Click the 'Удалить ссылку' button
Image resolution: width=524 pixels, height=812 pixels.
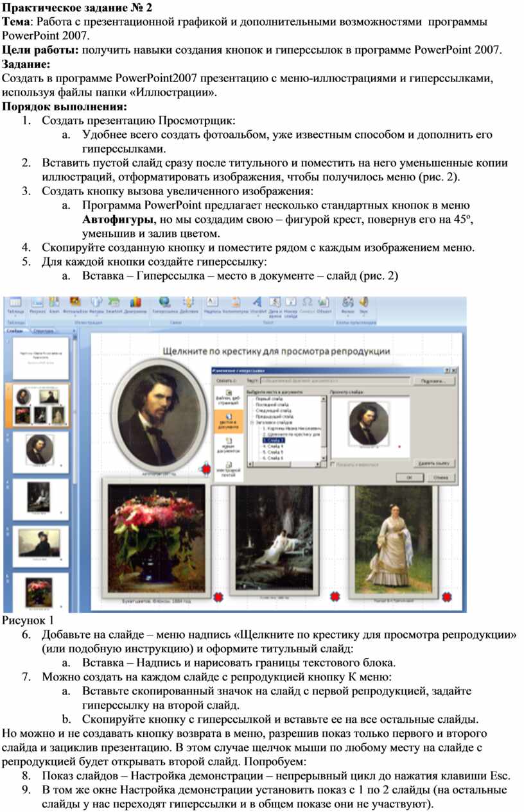click(x=435, y=463)
